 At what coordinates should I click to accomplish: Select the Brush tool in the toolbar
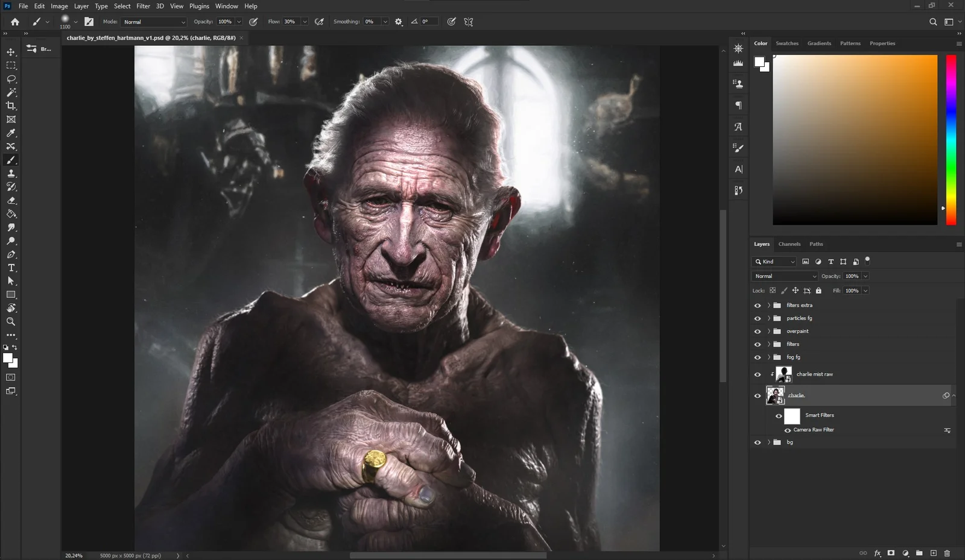tap(11, 160)
